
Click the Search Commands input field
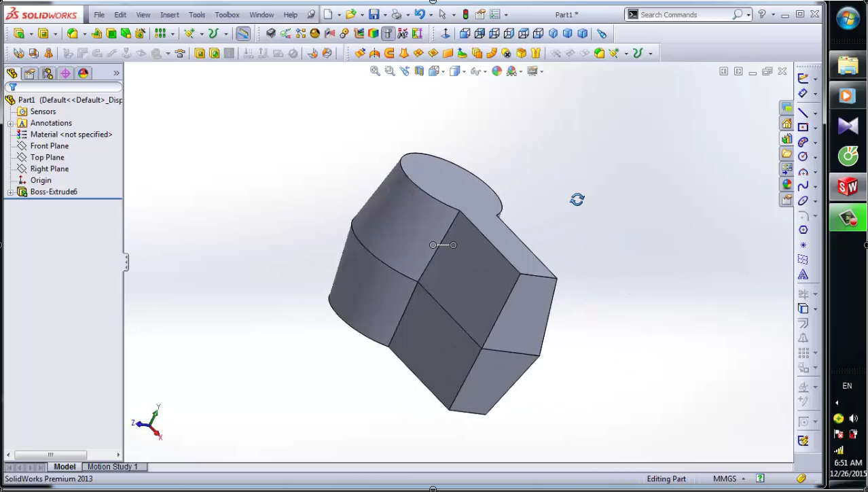point(686,14)
